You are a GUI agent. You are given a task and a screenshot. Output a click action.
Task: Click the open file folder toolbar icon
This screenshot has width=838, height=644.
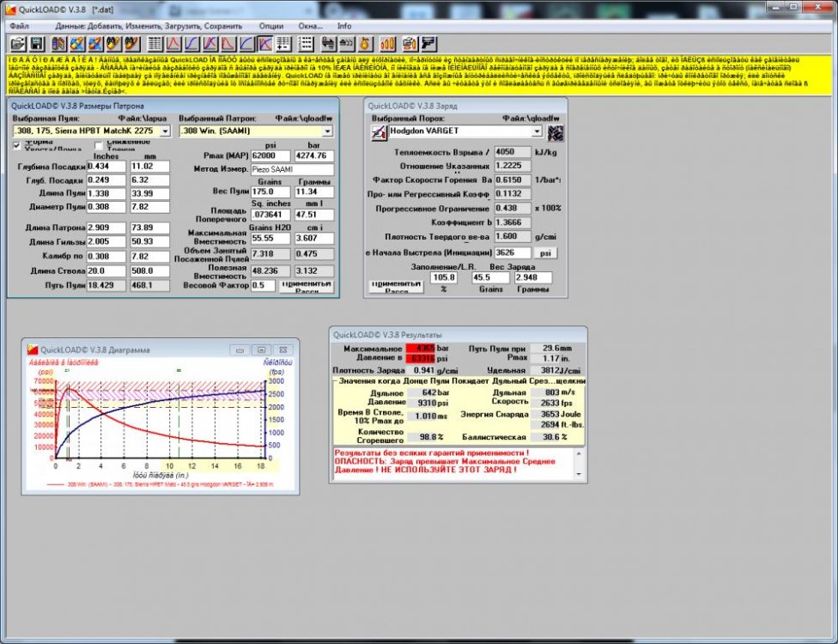pyautogui.click(x=19, y=43)
